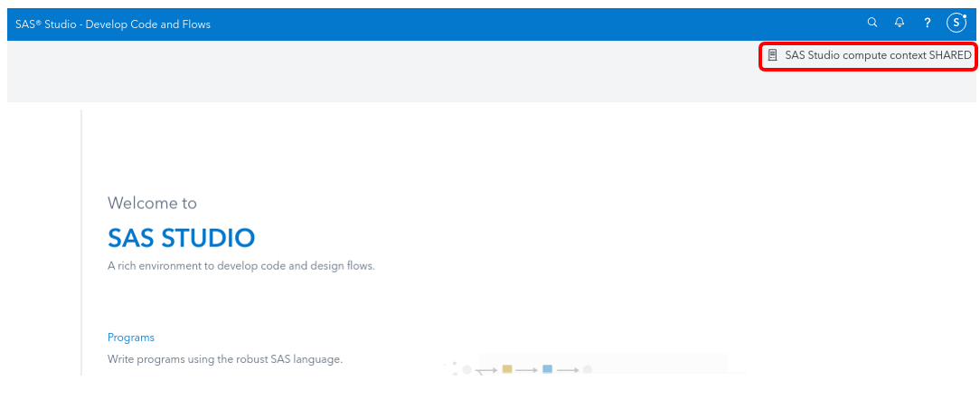Click the SAS STUDIO heading
This screenshot has width=980, height=400.
point(181,239)
